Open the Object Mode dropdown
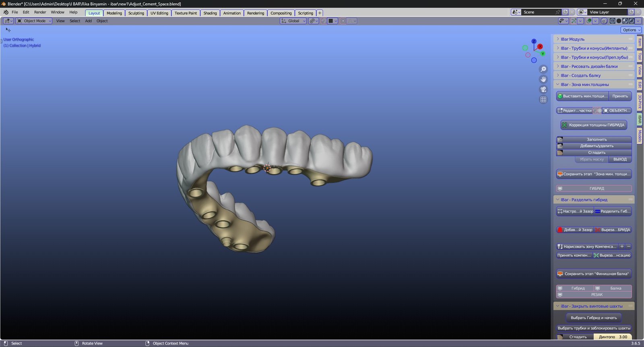The height and width of the screenshot is (347, 644). tap(34, 21)
